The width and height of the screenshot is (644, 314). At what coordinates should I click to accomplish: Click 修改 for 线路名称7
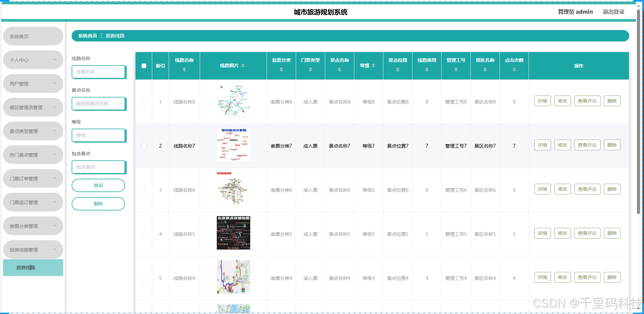pos(562,145)
